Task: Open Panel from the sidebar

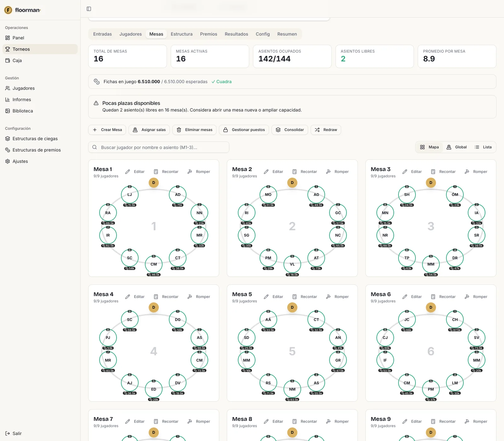Action: coord(40,38)
